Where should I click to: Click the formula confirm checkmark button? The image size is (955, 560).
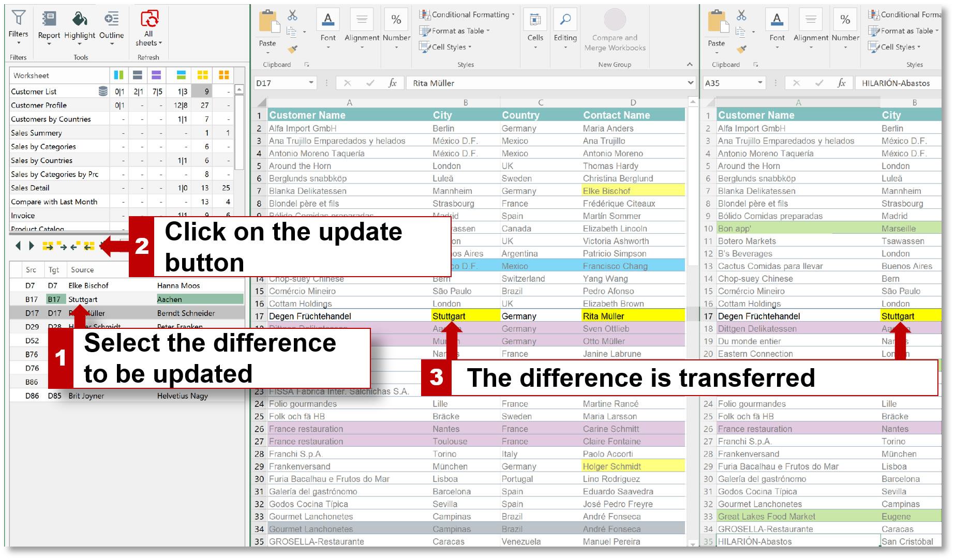pyautogui.click(x=369, y=83)
